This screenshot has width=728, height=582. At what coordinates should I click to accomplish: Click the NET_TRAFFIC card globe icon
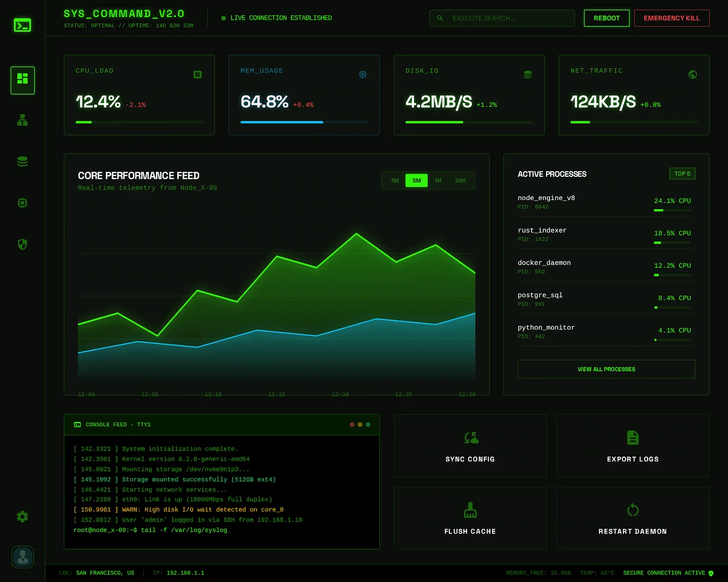click(x=693, y=75)
